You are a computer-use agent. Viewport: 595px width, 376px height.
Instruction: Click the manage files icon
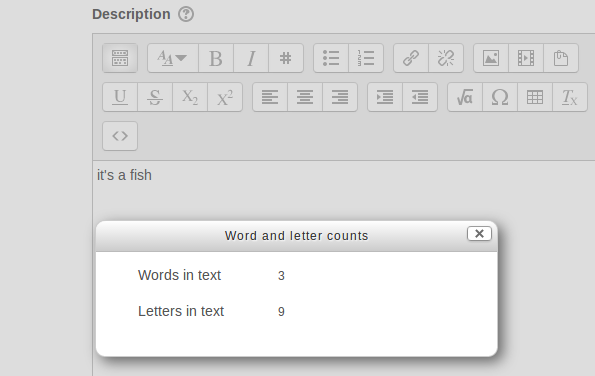click(561, 58)
